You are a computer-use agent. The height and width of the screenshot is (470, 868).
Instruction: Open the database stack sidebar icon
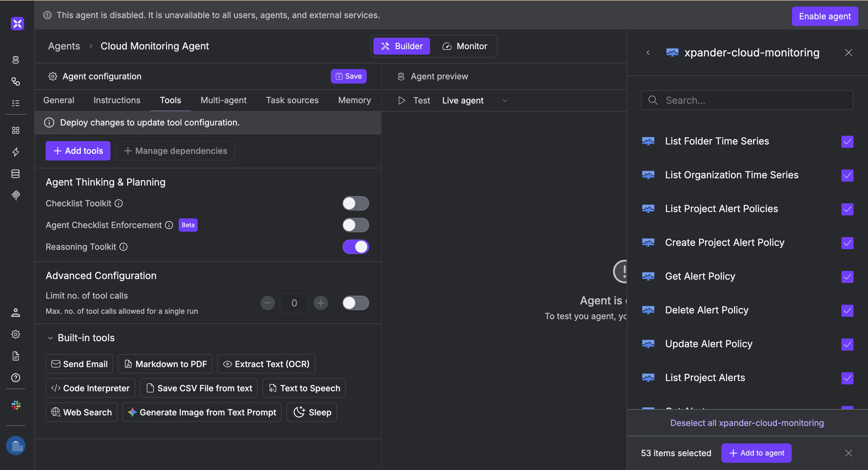click(15, 173)
